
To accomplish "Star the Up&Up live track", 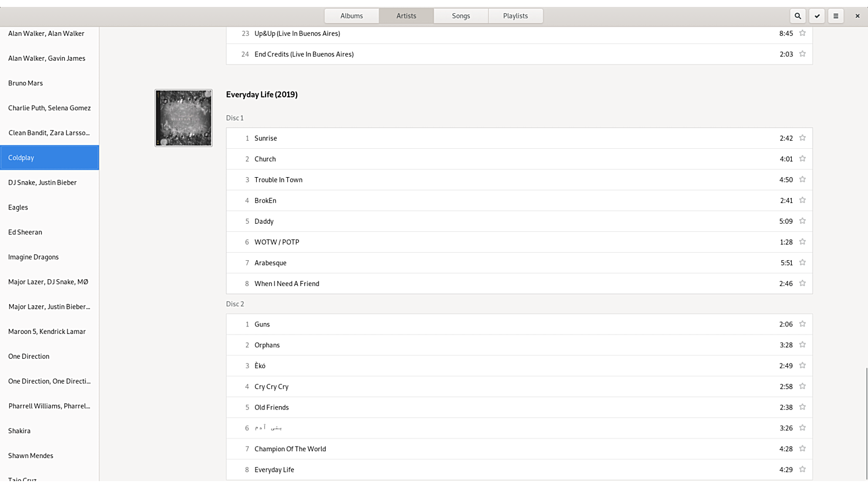I will pyautogui.click(x=802, y=33).
